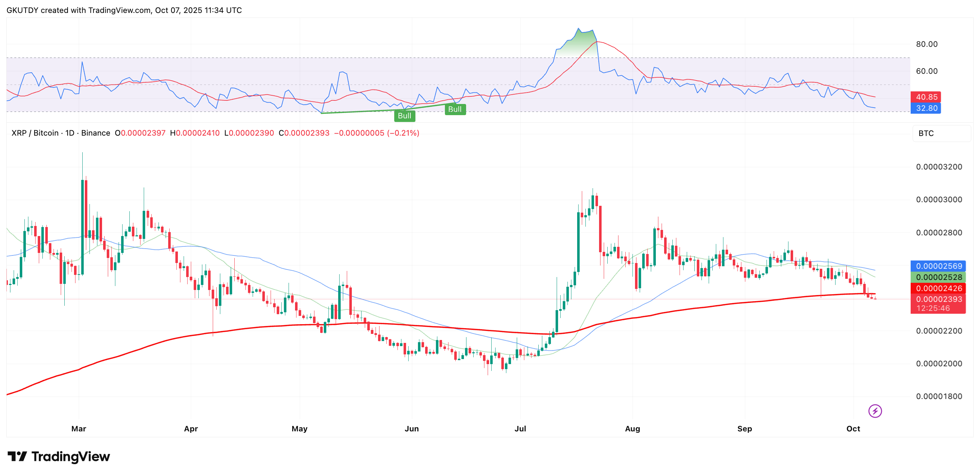Screen dimensions: 980x476
Task: Open the BTC currency selector box
Action: (x=941, y=133)
